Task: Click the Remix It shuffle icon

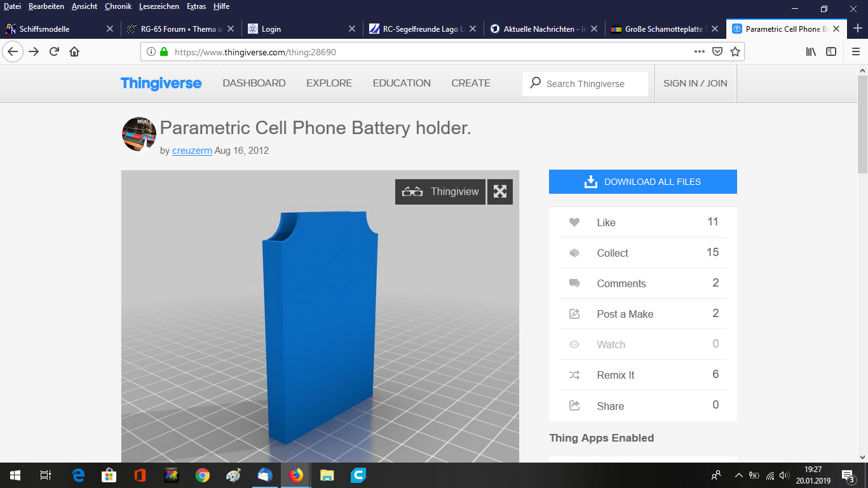Action: pyautogui.click(x=574, y=375)
